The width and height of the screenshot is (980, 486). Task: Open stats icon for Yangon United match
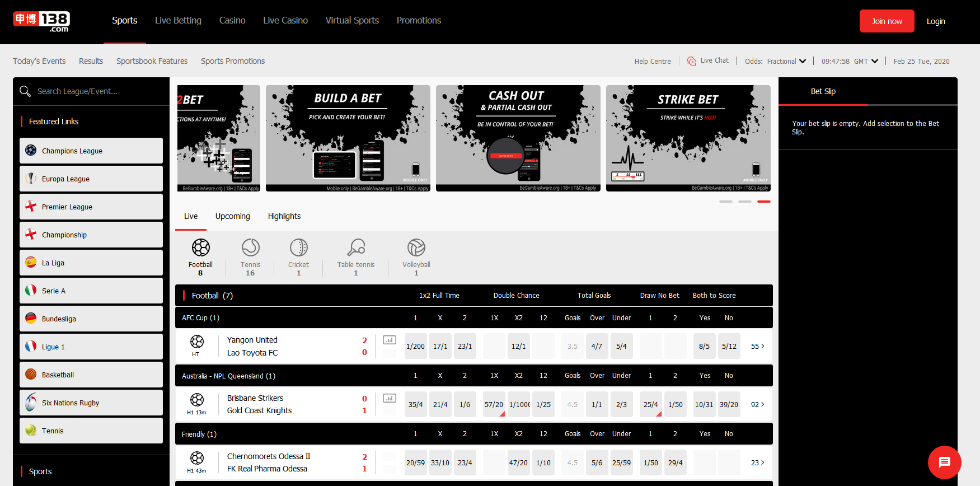click(390, 340)
